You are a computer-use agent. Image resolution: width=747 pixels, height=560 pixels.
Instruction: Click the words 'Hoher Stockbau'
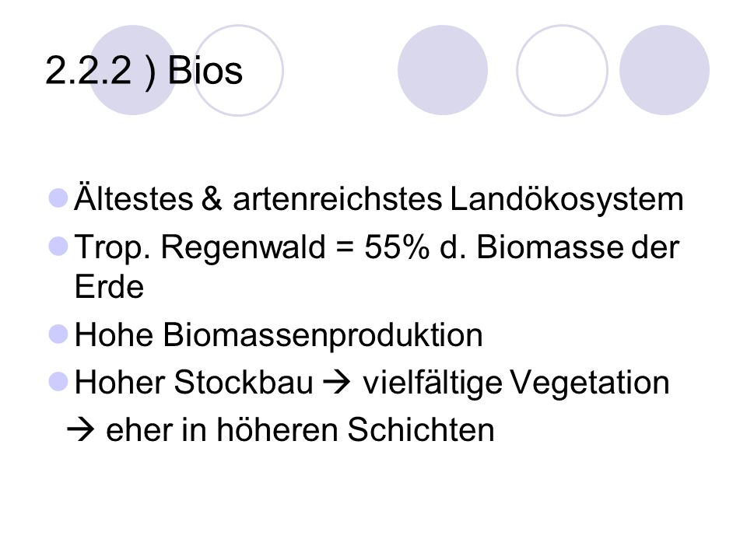[194, 383]
